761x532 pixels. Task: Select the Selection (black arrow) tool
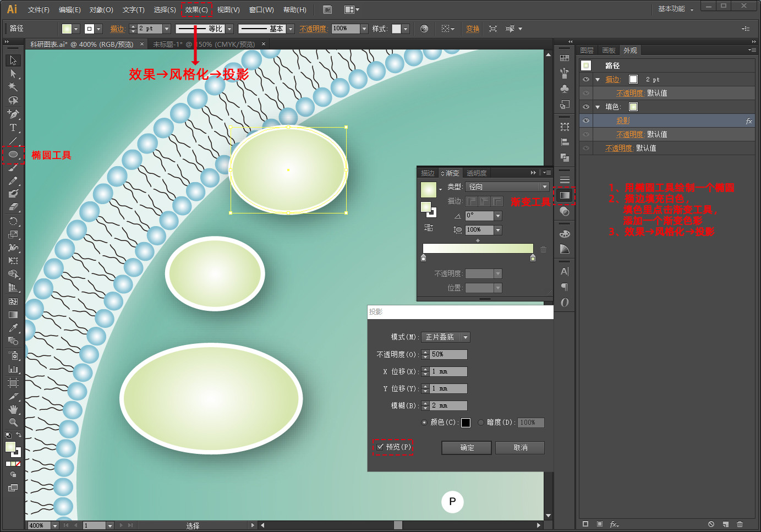[13, 60]
